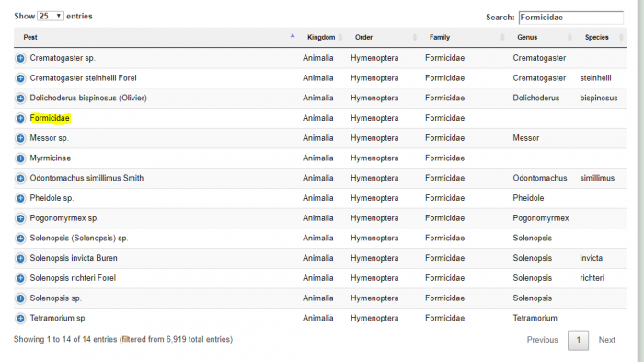Show details for Messor sp.
Screen dimensions: 644x362
[20, 138]
